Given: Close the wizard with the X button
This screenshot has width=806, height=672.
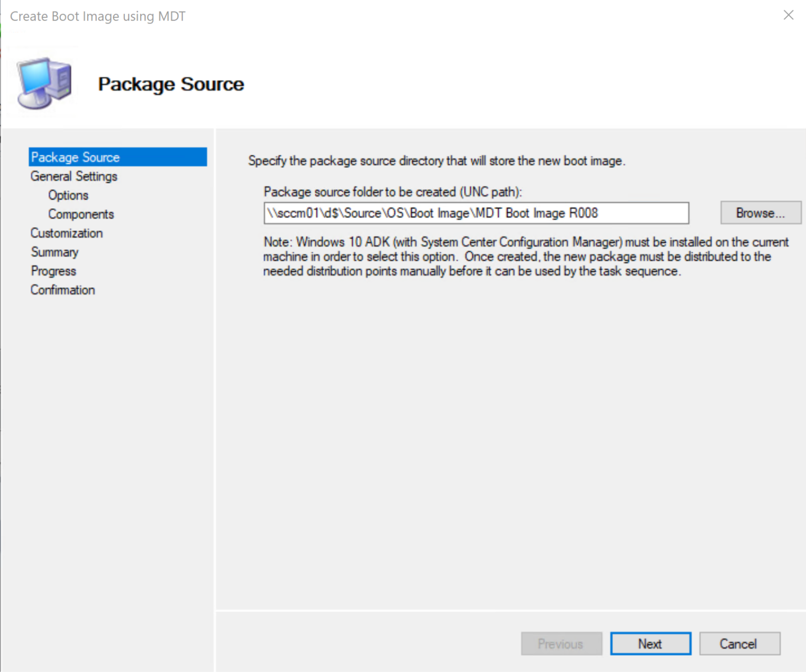Looking at the screenshot, I should (788, 15).
